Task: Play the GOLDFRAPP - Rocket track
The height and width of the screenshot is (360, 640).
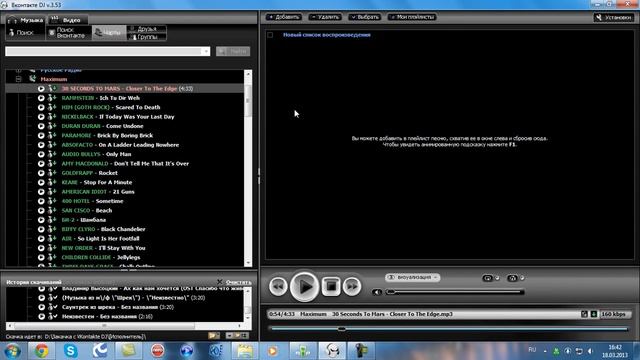Action: coord(41,173)
